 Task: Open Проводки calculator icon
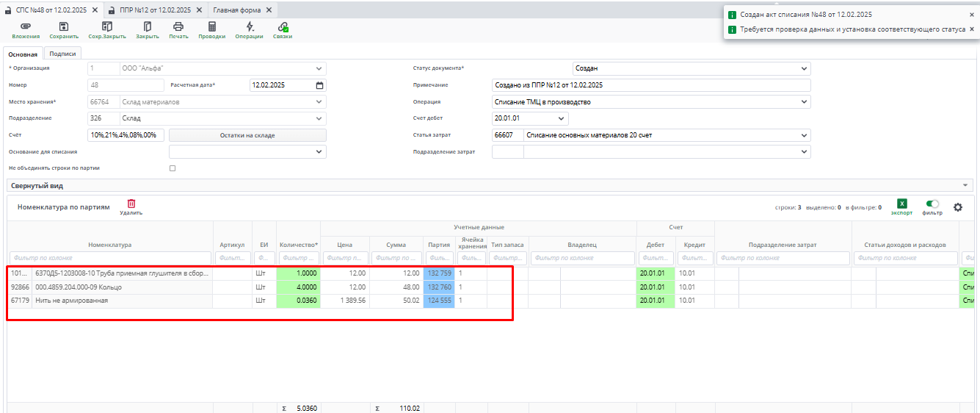point(212,26)
